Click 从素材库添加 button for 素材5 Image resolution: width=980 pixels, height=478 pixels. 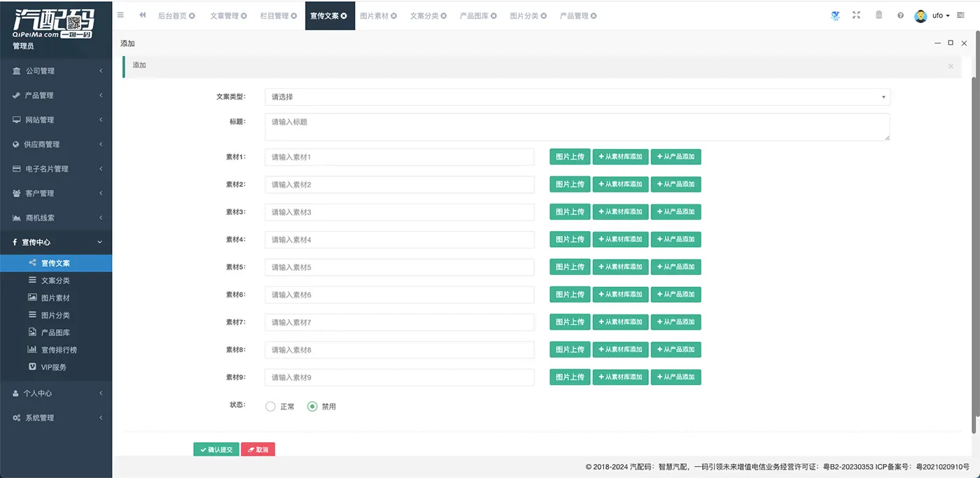coord(620,267)
